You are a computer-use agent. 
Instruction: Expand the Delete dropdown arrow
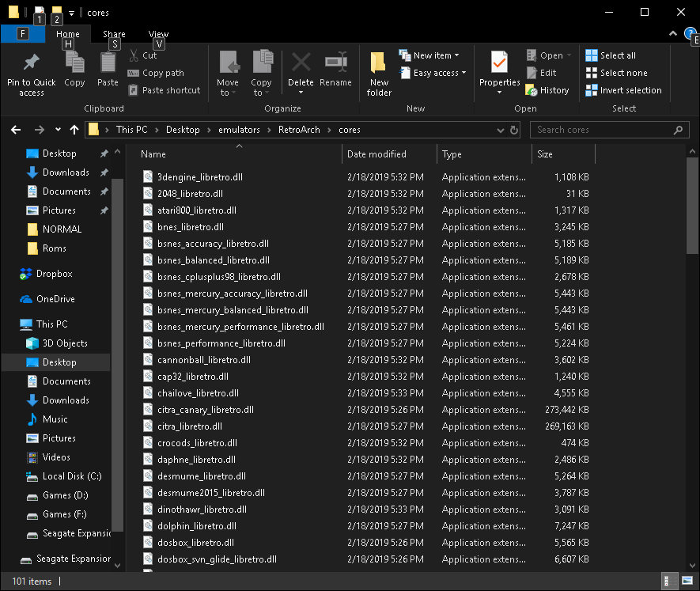301,93
